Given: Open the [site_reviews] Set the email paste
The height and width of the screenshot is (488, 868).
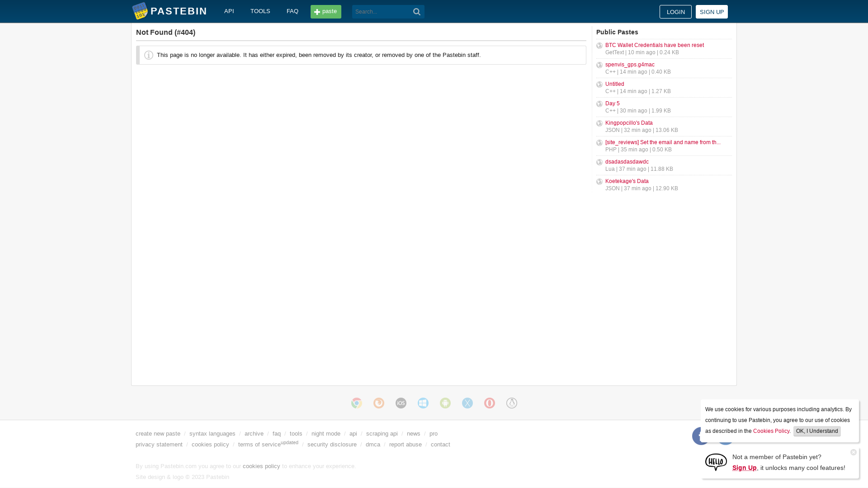Looking at the screenshot, I should point(663,142).
